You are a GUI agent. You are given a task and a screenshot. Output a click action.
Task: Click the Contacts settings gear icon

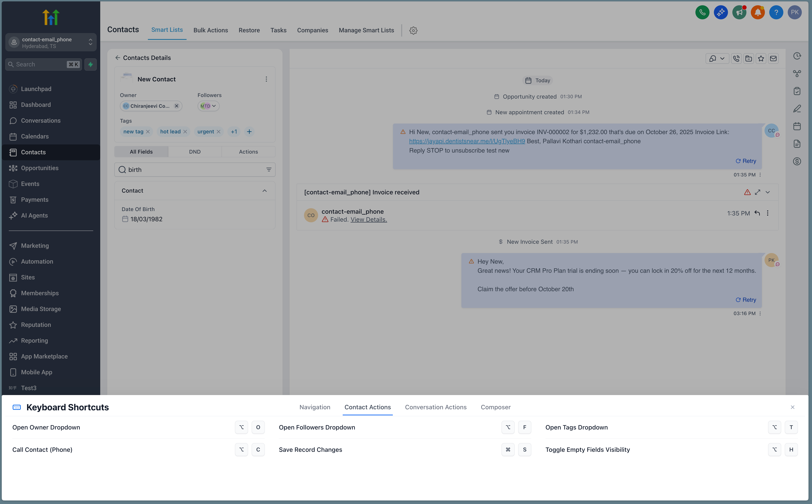[x=413, y=30]
